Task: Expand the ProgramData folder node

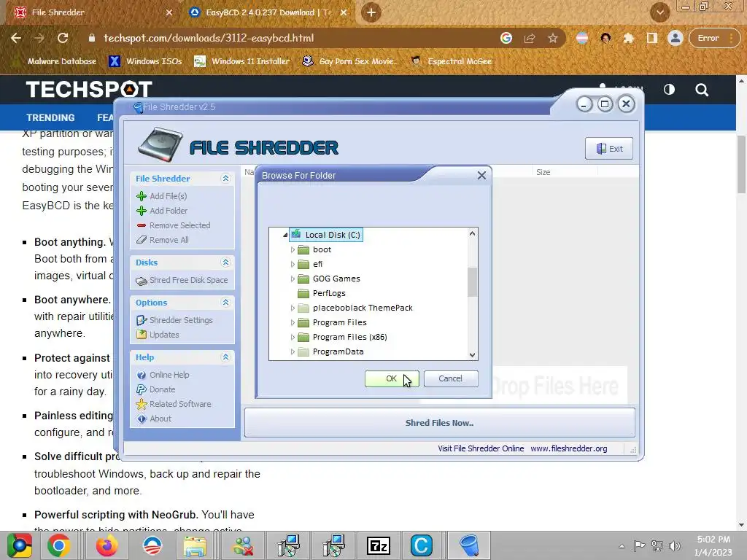Action: [293, 352]
